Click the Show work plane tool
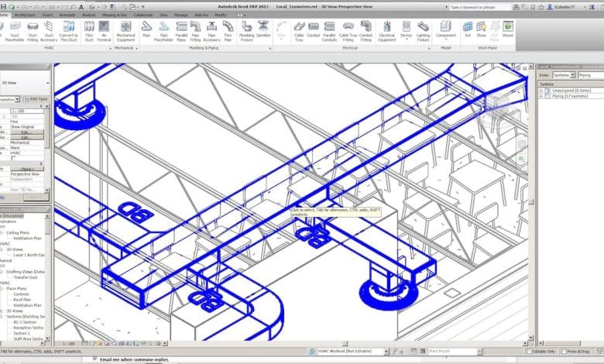The height and width of the screenshot is (364, 604). coord(481,29)
